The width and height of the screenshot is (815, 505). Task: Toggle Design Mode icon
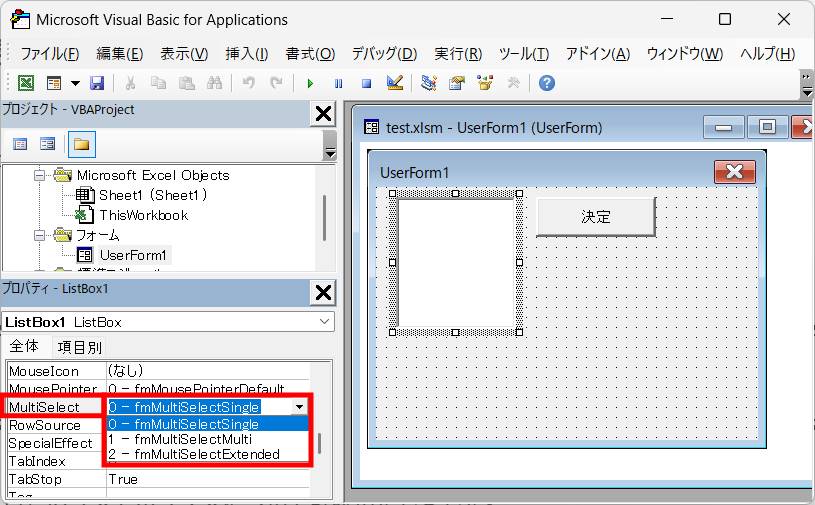pyautogui.click(x=395, y=83)
